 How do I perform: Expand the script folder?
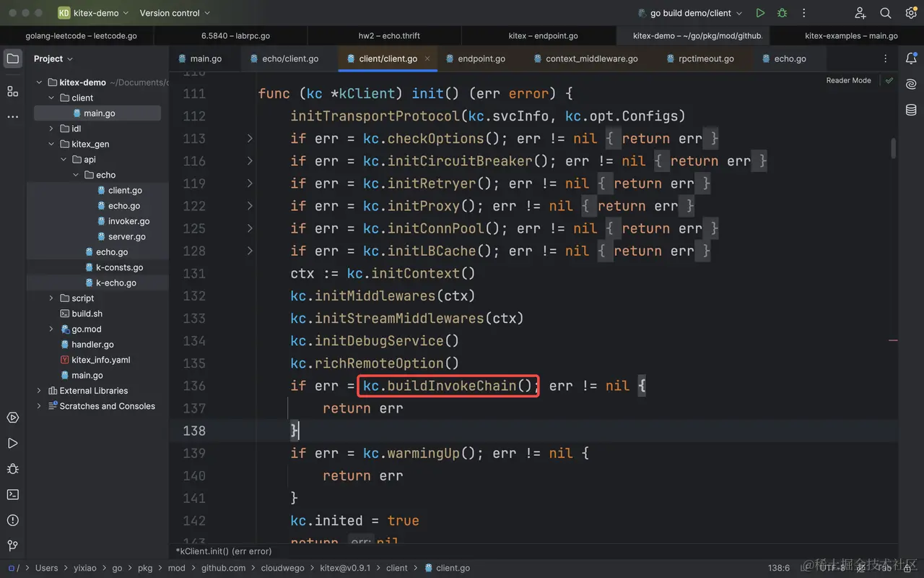[51, 298]
